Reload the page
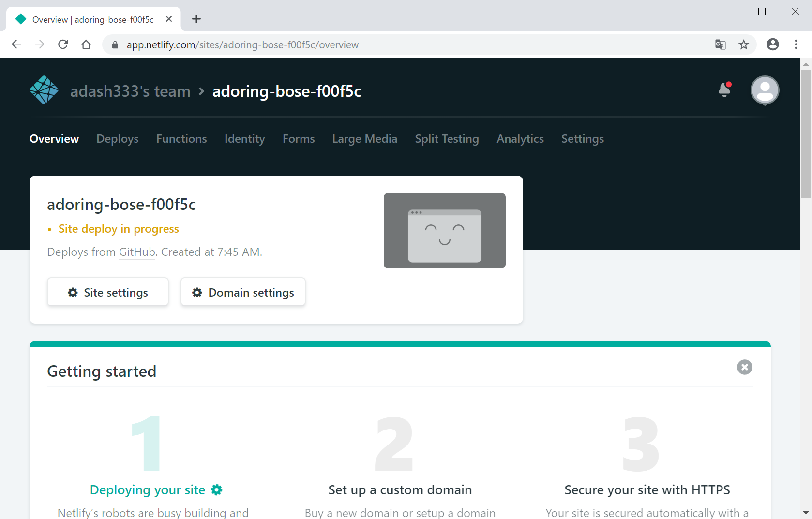 click(x=63, y=44)
